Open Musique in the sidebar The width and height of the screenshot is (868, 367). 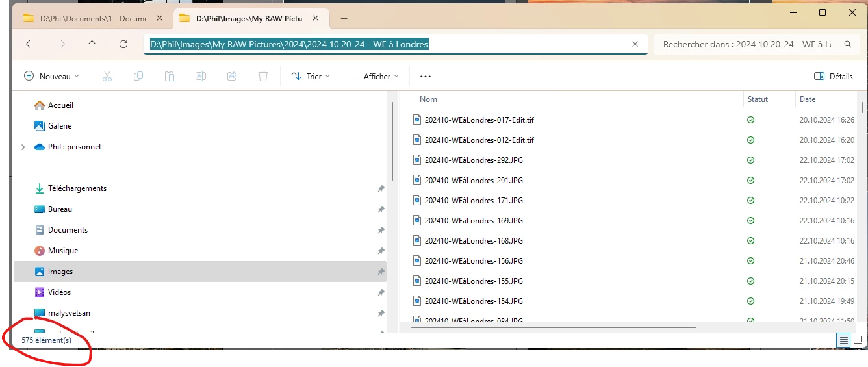pyautogui.click(x=62, y=251)
